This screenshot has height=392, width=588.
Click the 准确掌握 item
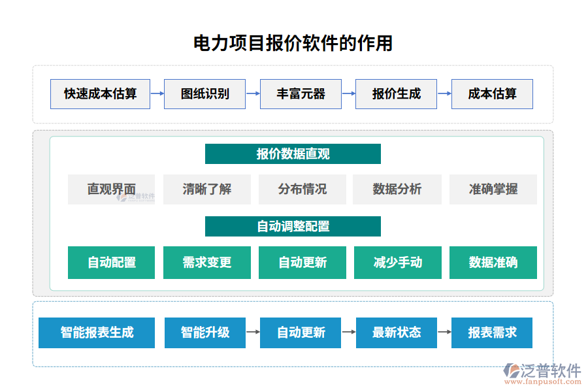493,189
